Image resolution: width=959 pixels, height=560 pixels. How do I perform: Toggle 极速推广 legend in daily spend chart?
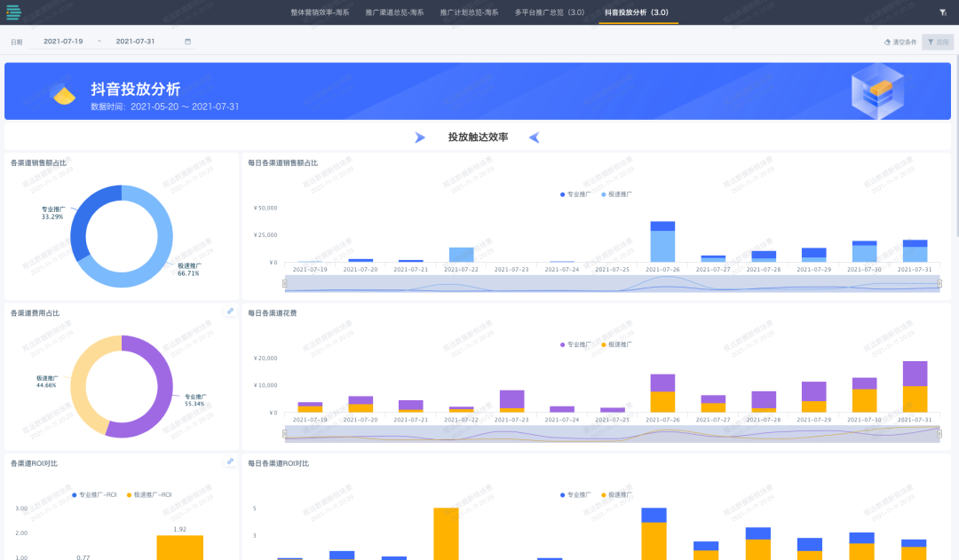click(616, 344)
